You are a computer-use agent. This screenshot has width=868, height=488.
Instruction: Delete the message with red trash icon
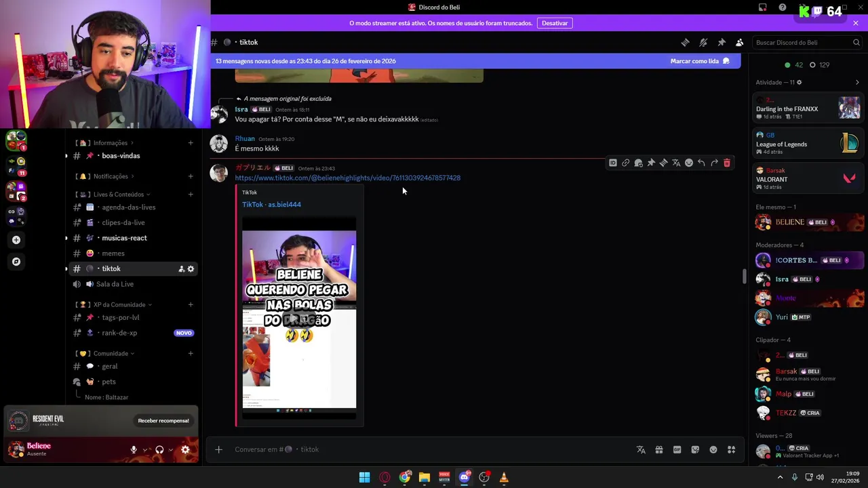click(727, 163)
